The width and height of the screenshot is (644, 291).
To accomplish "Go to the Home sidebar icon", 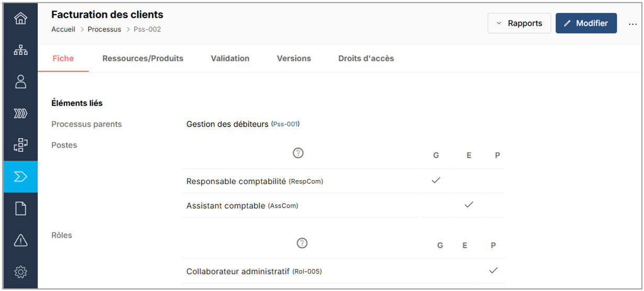I will click(x=20, y=19).
